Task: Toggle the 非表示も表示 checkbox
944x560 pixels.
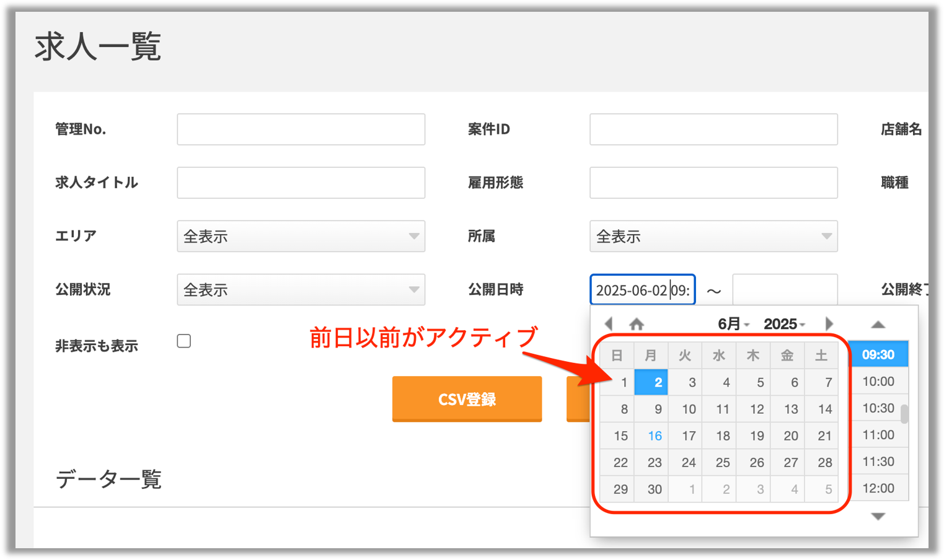Action: [x=184, y=341]
